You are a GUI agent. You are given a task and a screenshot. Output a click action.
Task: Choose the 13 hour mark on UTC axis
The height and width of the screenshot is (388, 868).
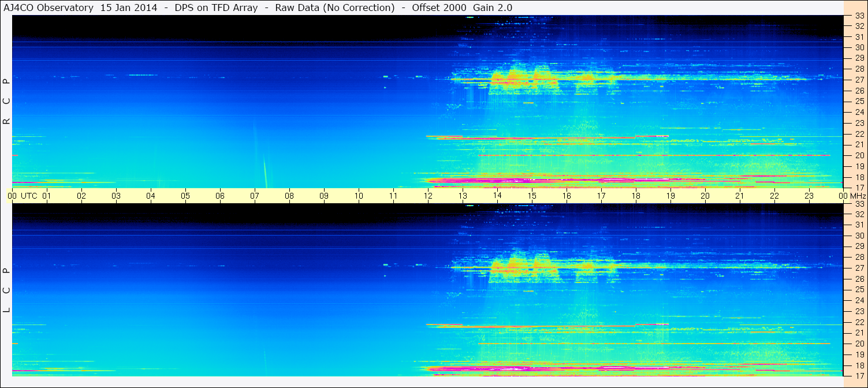click(463, 196)
